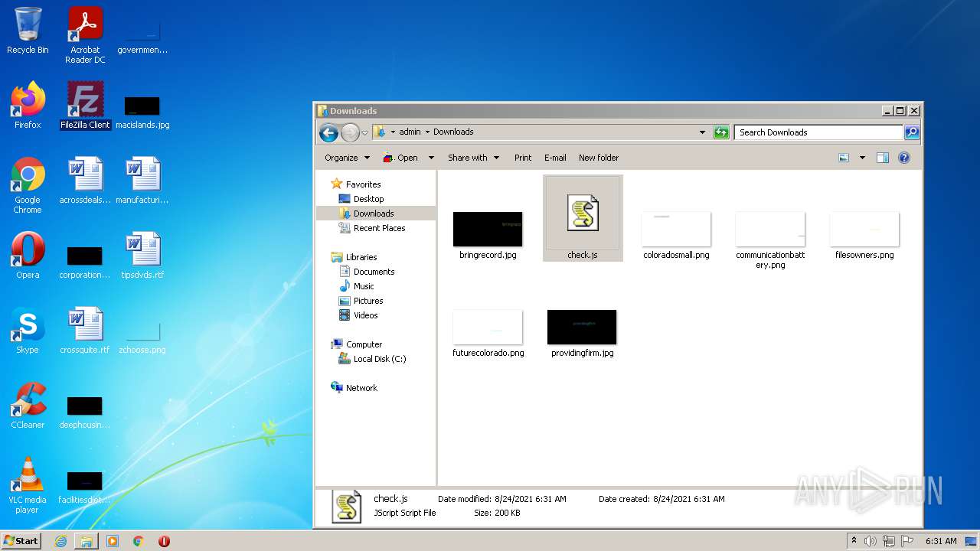The width and height of the screenshot is (980, 551).
Task: Click Open in Explorer toolbar
Action: 400,158
